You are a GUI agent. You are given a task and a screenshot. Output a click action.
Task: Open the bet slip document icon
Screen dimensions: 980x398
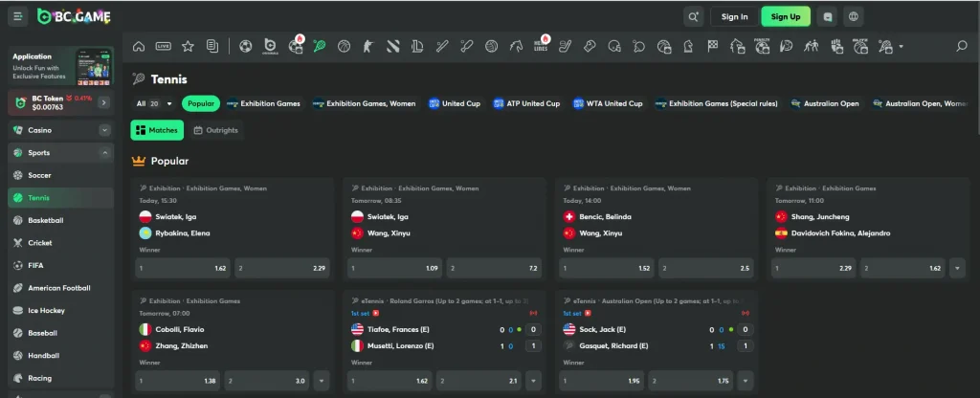(212, 46)
